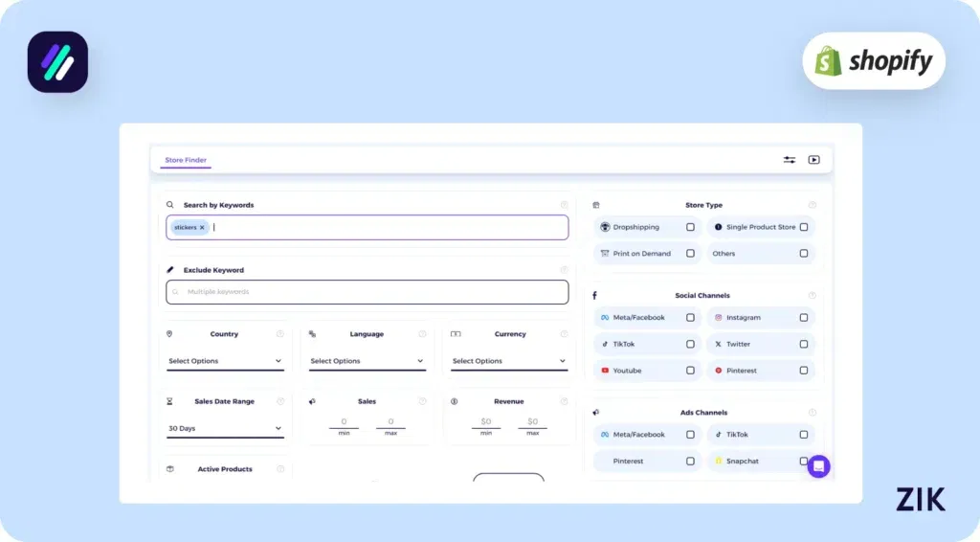Remove the stickers keyword tag
This screenshot has height=542, width=980.
click(x=202, y=228)
